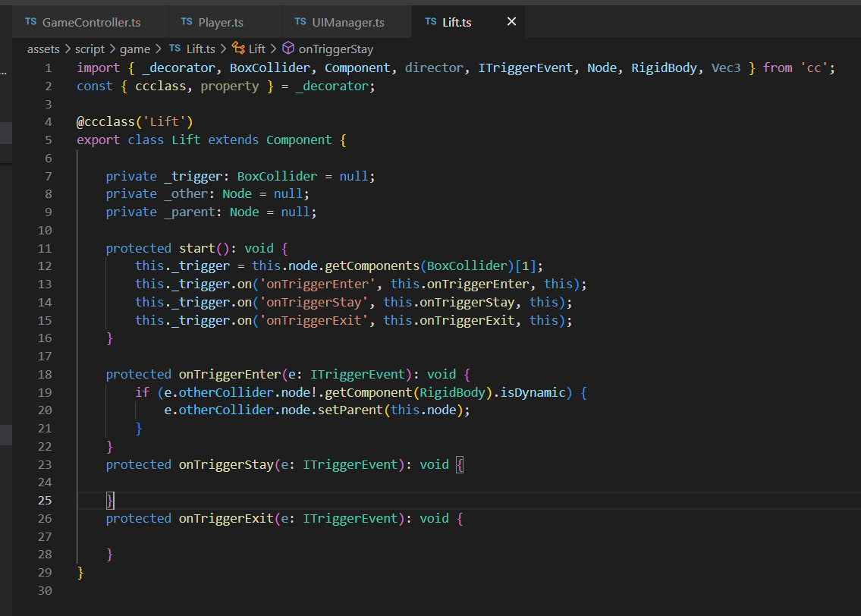
Task: Open the onTriggerStay breadcrumb symbol
Action: pyautogui.click(x=335, y=49)
